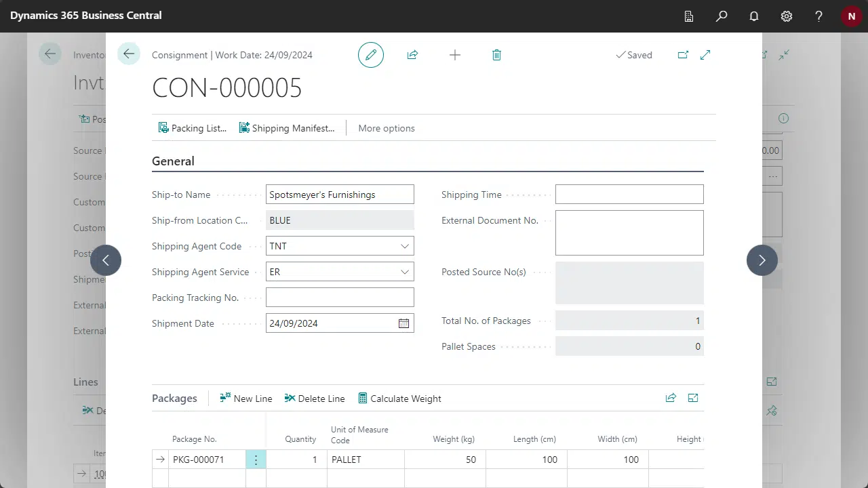Viewport: 868px width, 488px height.
Task: Click the Weight value 50 cell
Action: coord(445,460)
